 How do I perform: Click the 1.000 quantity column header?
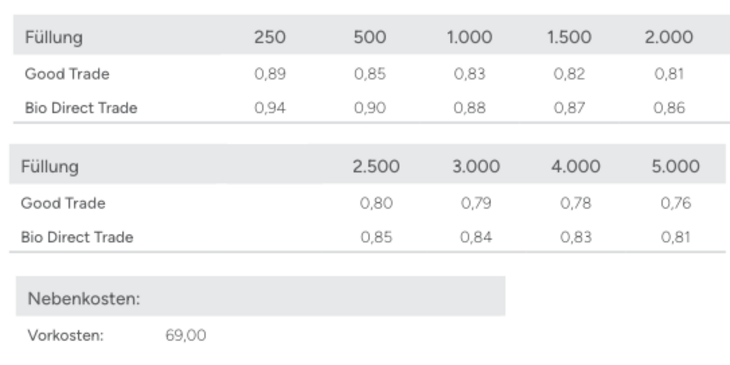click(469, 37)
